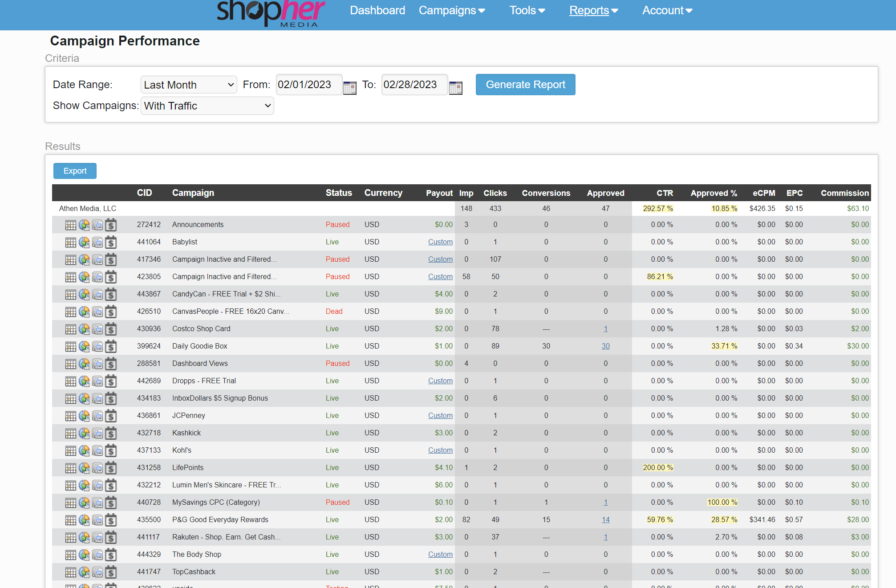Click the ShopHer Media logo
Screen dimensions: 896x588
point(271,13)
